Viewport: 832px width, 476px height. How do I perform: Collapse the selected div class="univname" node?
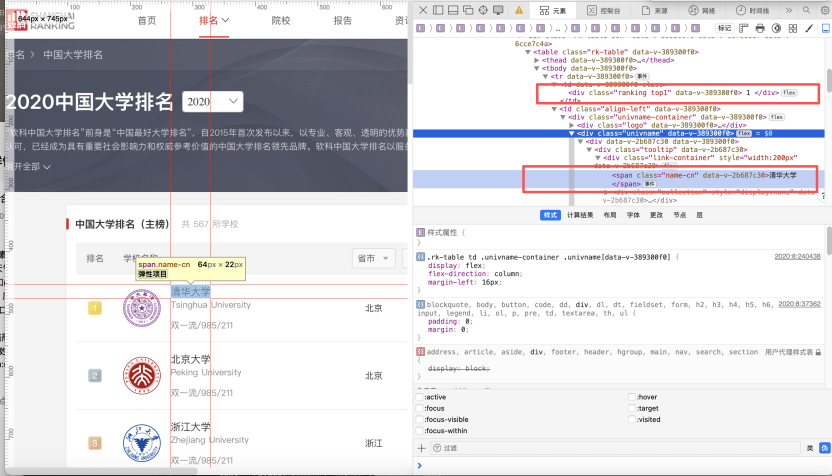[571, 133]
